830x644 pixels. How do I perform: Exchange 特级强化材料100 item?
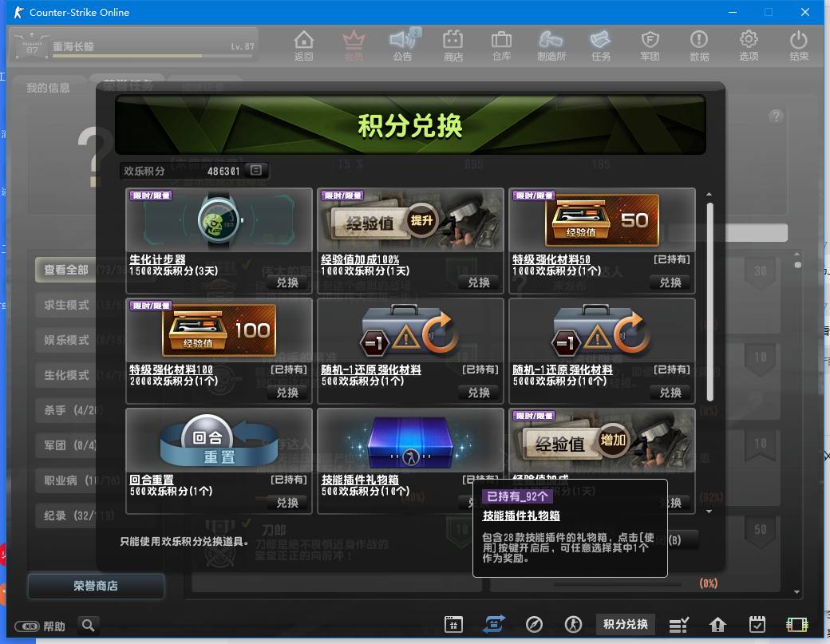pyautogui.click(x=287, y=393)
